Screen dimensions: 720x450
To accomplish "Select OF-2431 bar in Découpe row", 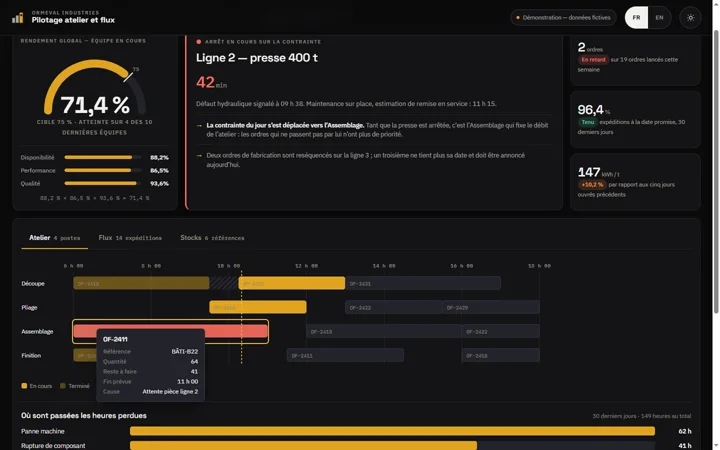I will tap(423, 283).
